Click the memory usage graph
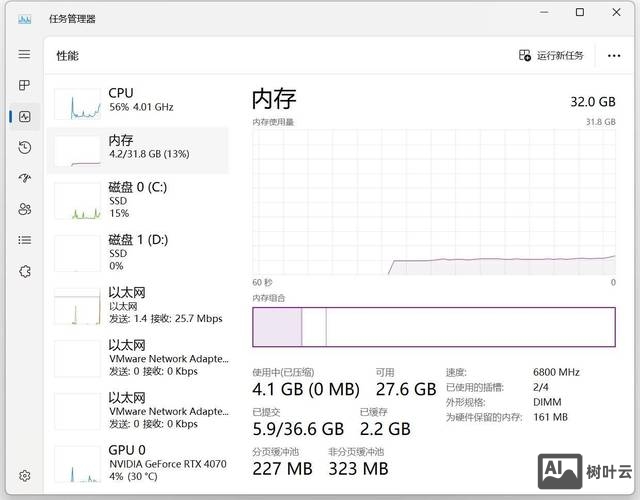The image size is (640, 500). (434, 202)
